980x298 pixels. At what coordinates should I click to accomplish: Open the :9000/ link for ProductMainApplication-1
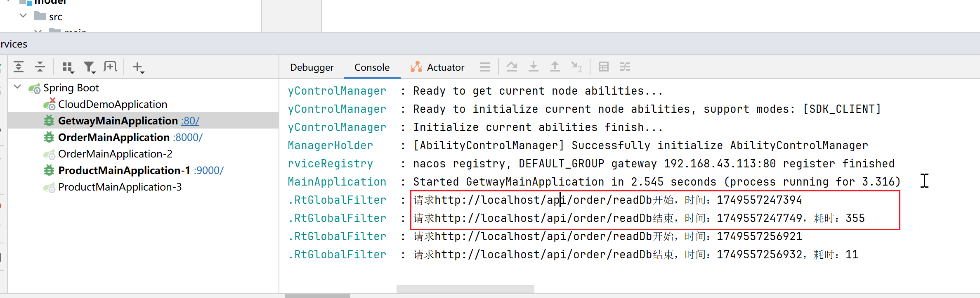209,170
